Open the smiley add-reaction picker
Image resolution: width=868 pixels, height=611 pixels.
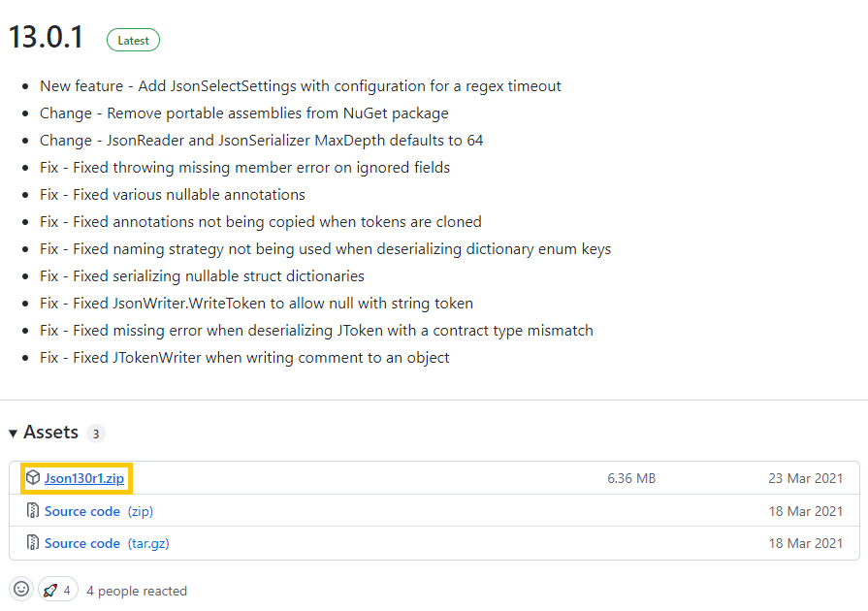pyautogui.click(x=21, y=589)
